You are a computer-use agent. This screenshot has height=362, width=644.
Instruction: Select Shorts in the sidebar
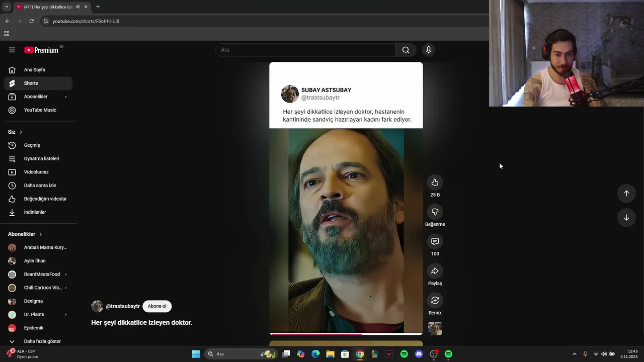tap(38, 83)
